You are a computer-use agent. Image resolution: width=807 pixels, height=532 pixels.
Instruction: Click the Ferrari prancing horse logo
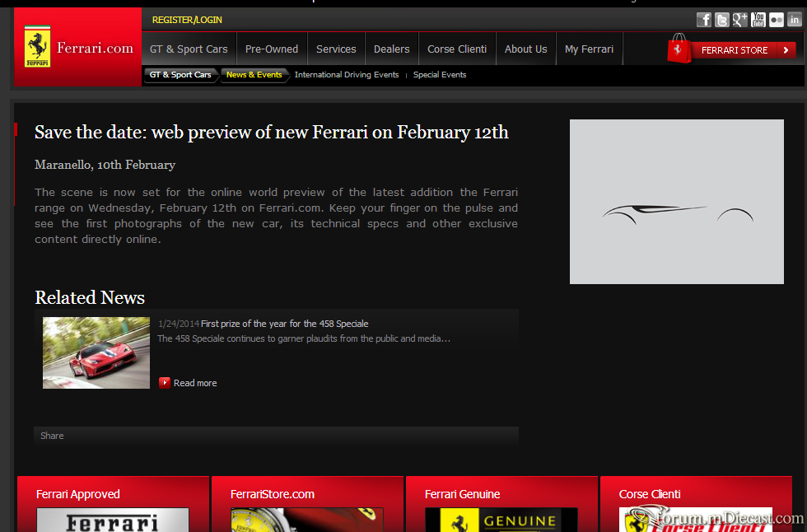(x=38, y=46)
